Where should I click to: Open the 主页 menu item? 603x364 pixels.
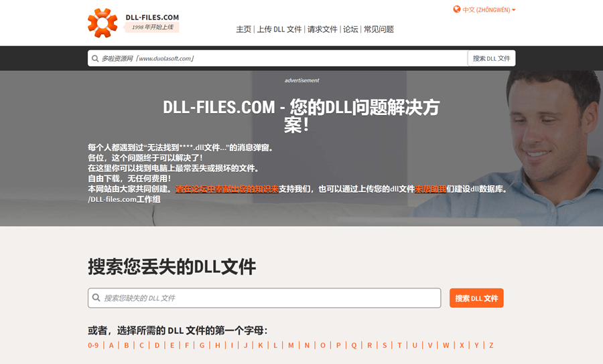(x=243, y=29)
